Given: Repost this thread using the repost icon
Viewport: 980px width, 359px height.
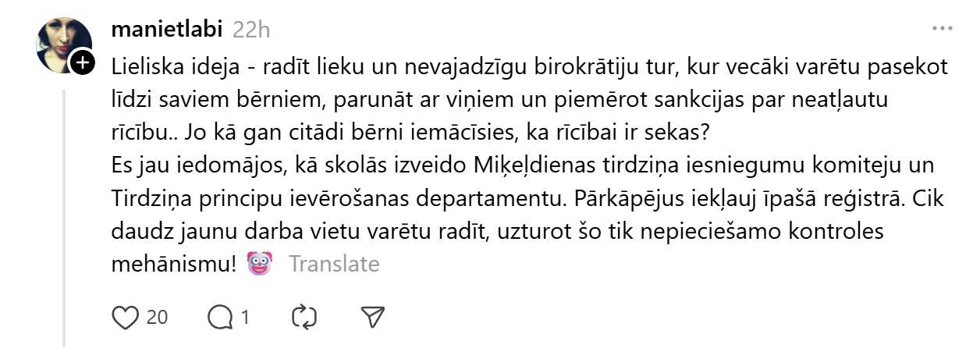Looking at the screenshot, I should 303,317.
